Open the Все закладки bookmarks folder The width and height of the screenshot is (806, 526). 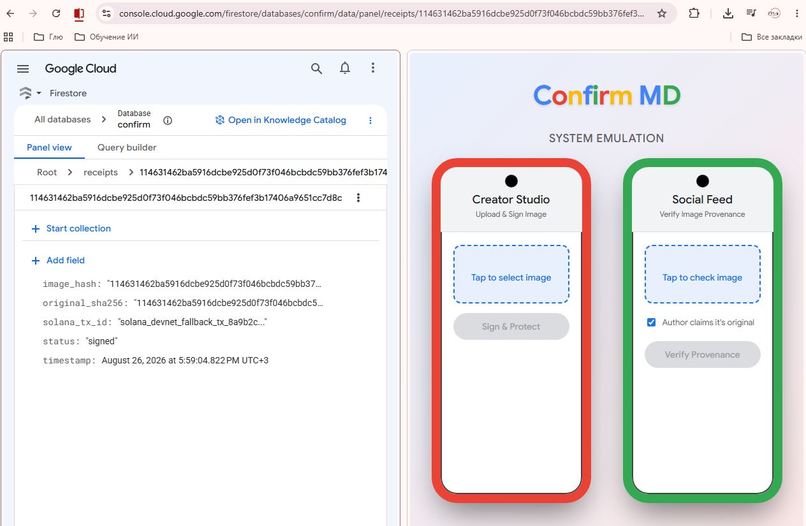771,37
